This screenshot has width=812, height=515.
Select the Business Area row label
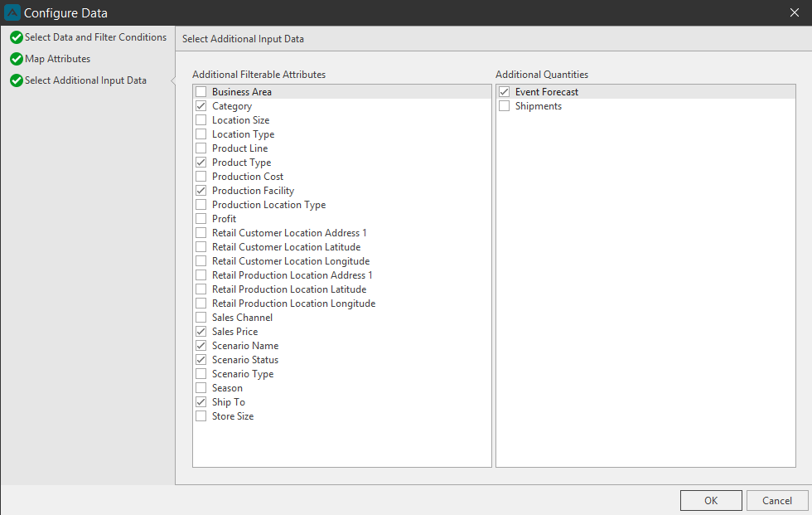click(x=242, y=92)
